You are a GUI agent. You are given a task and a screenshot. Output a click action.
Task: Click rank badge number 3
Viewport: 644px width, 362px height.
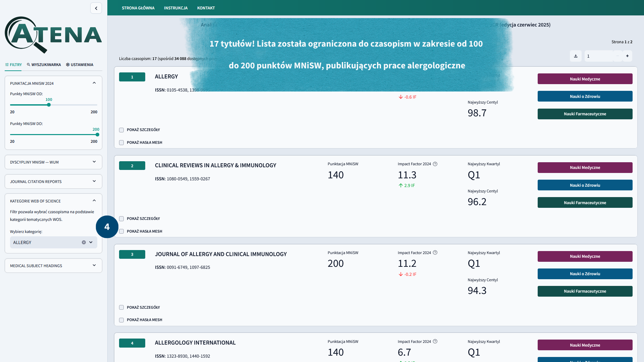point(132,254)
